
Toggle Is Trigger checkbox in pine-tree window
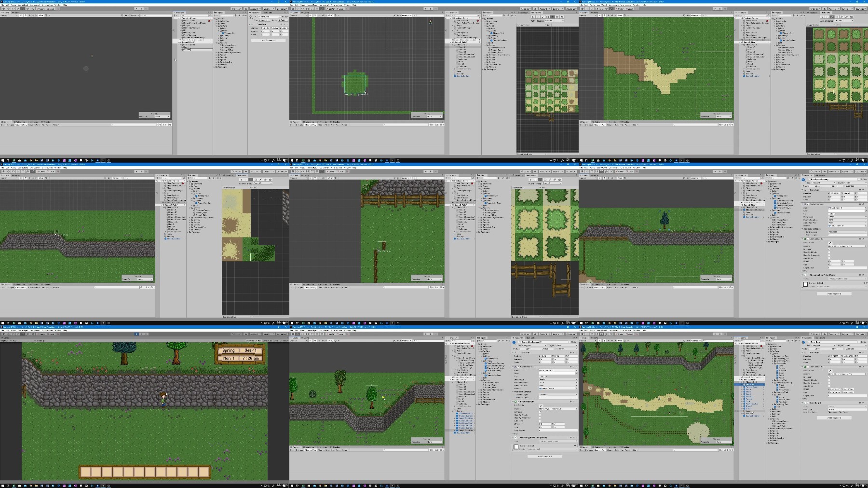pos(829,249)
